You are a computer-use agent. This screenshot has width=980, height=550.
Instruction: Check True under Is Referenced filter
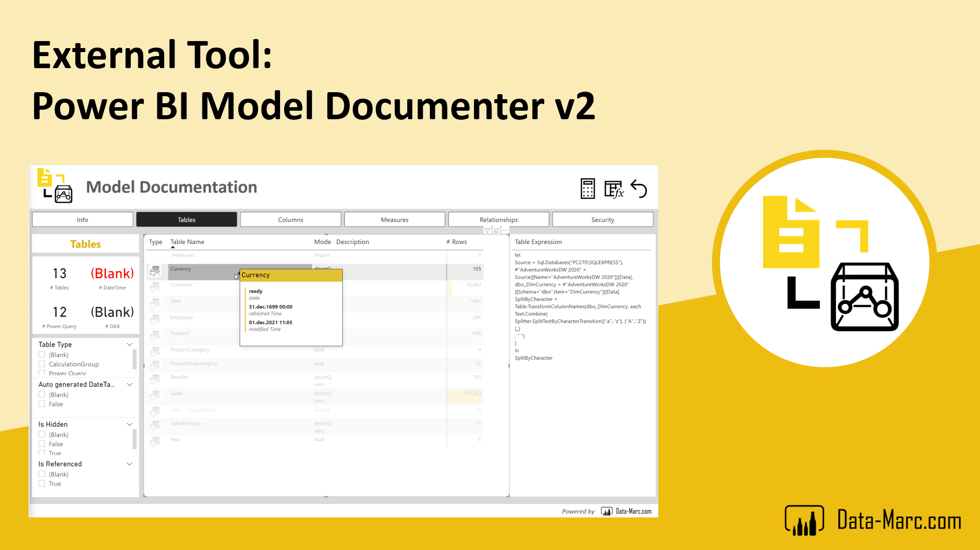(x=42, y=483)
